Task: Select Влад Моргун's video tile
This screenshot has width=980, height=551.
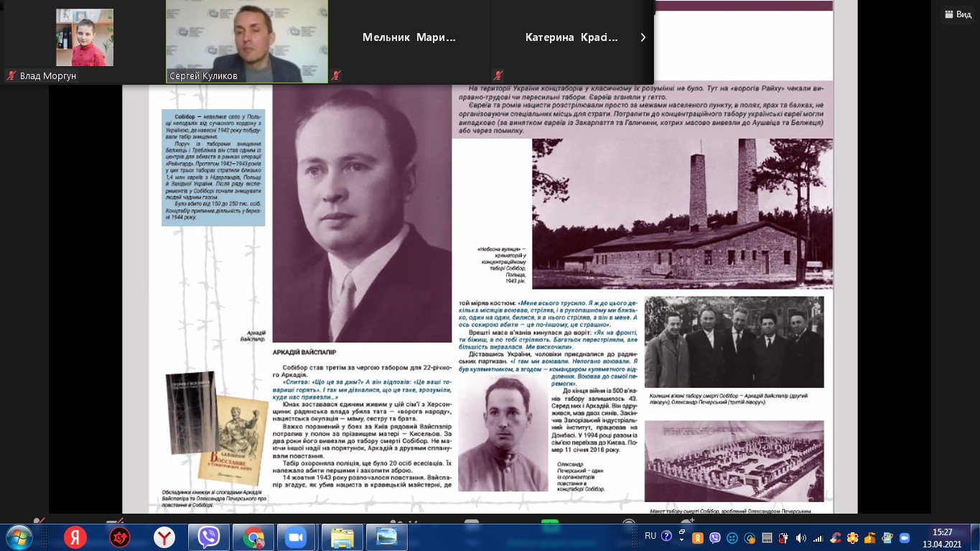Action: tap(85, 41)
